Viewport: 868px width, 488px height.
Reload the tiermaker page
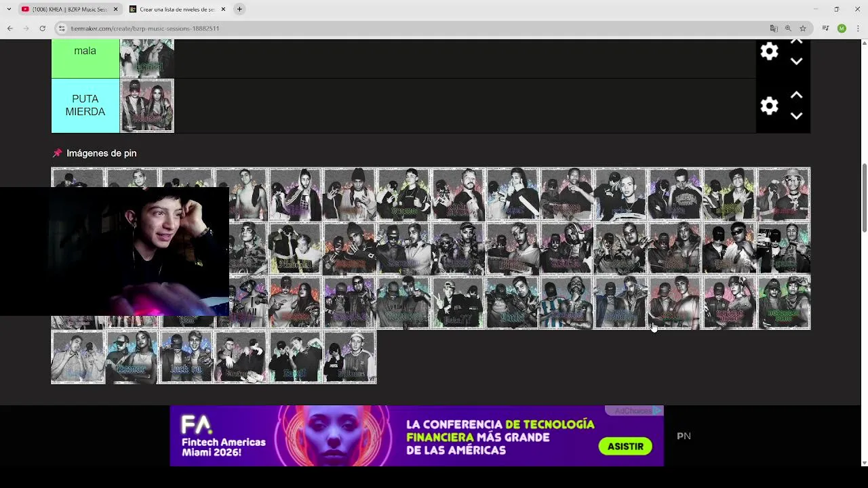click(43, 28)
